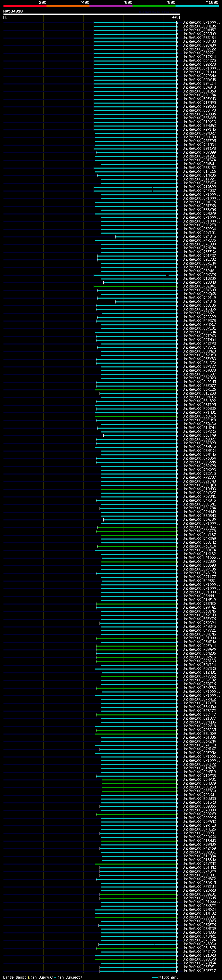
Task: Select label UniRef100_Q6FSH4
Action: [x=199, y=332]
